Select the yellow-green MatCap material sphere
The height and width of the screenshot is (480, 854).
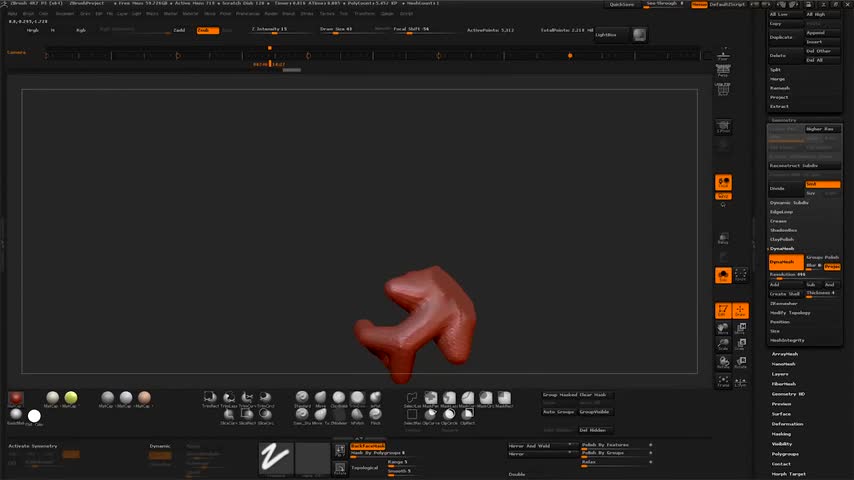(x=71, y=398)
